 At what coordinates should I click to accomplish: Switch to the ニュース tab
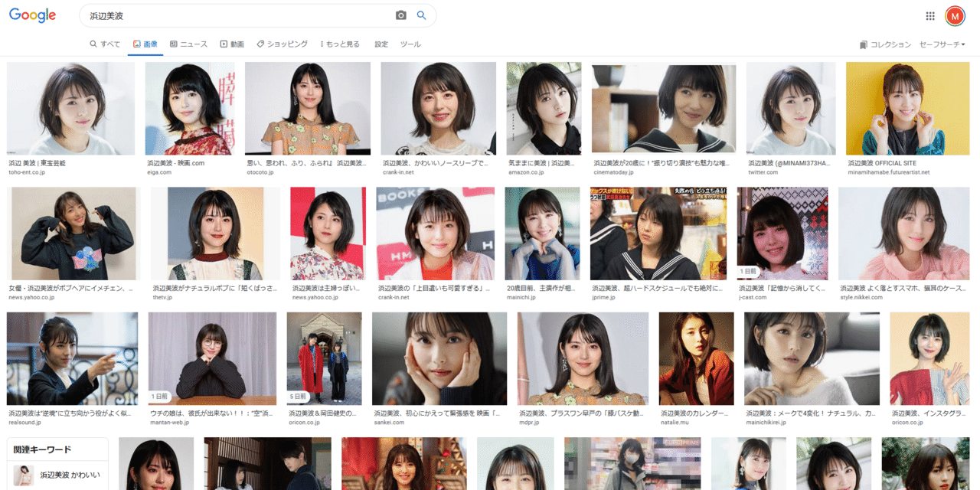[x=188, y=44]
